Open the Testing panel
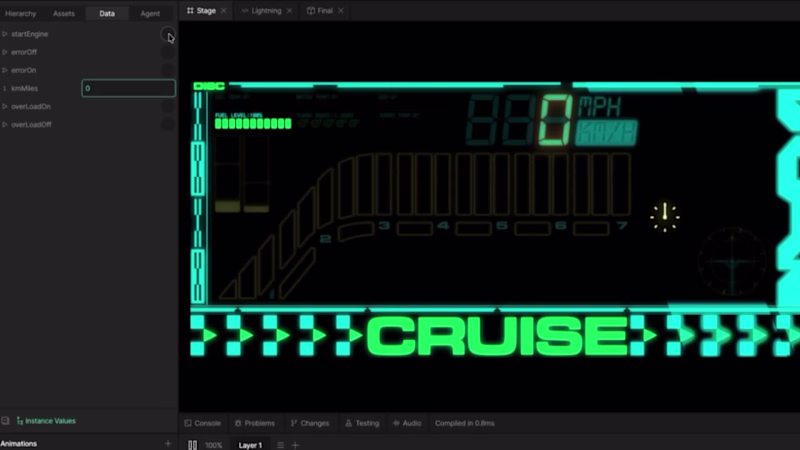The height and width of the screenshot is (450, 800). [x=362, y=423]
